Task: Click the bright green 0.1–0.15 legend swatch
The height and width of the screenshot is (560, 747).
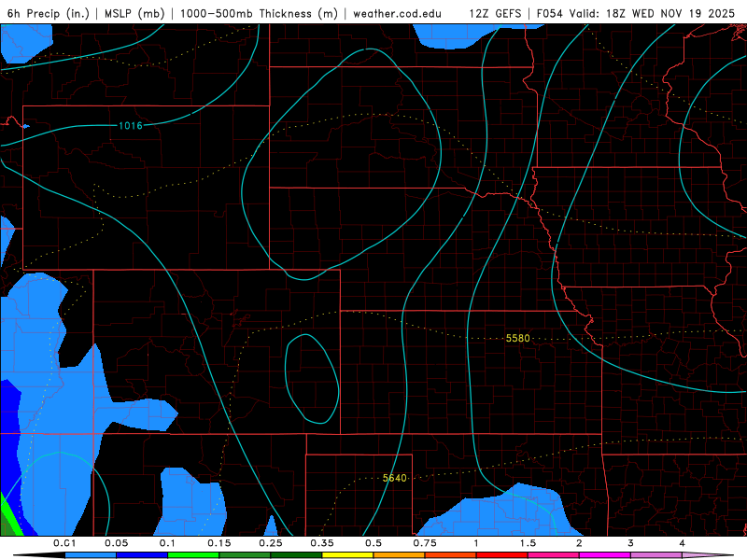Action: [193, 555]
